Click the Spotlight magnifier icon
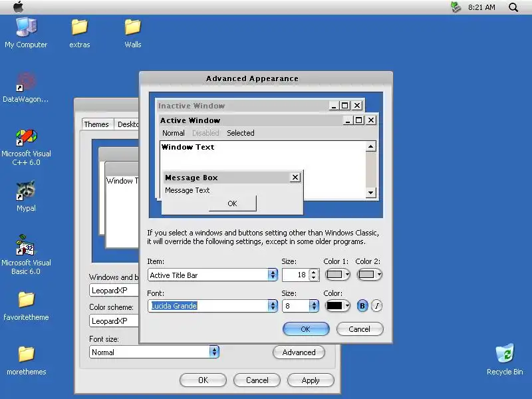532x399 pixels. coord(513,7)
